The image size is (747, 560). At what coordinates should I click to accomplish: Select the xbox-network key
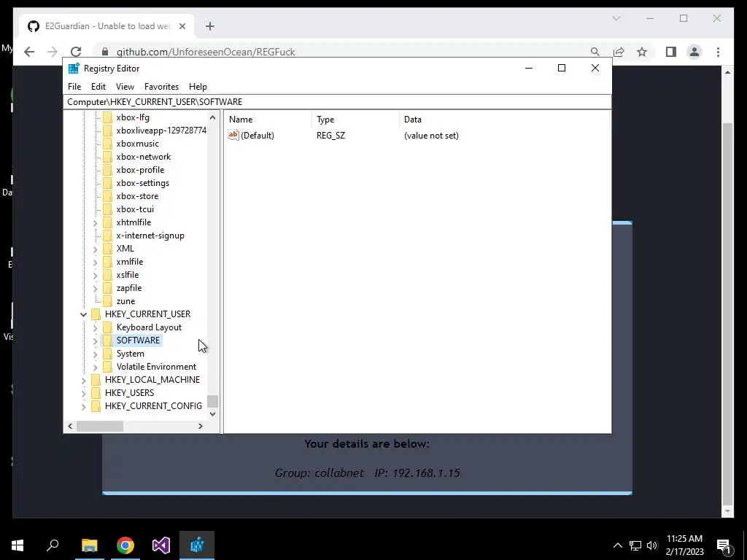click(x=143, y=157)
